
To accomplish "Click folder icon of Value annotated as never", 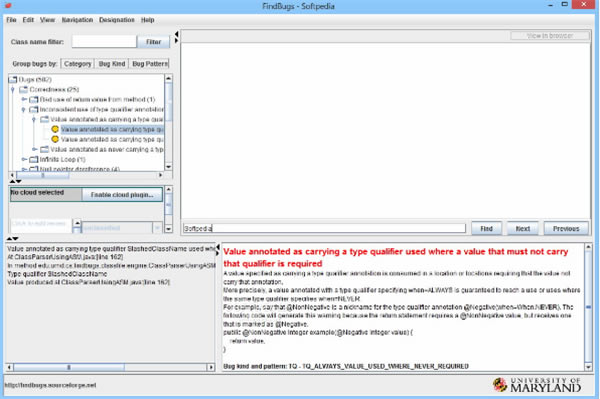I will pos(45,149).
